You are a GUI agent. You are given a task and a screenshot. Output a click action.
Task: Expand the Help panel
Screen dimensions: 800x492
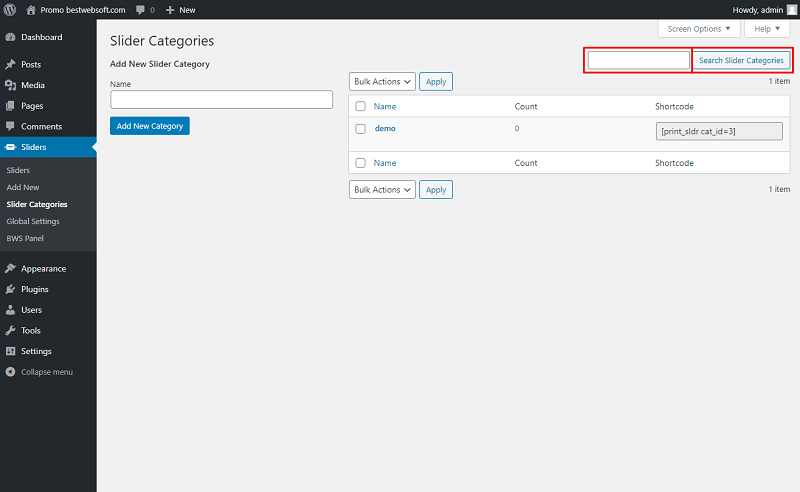[767, 29]
